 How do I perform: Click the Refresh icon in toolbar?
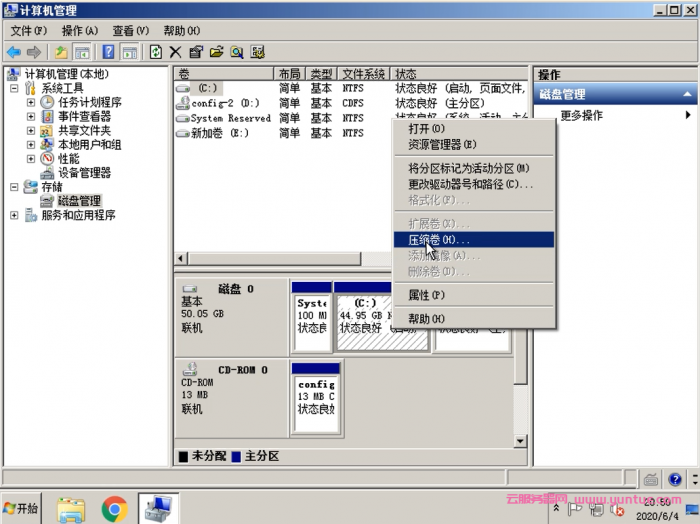pyautogui.click(x=155, y=52)
